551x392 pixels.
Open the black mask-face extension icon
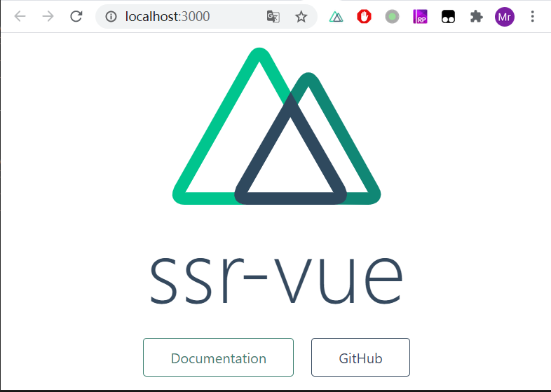click(449, 17)
